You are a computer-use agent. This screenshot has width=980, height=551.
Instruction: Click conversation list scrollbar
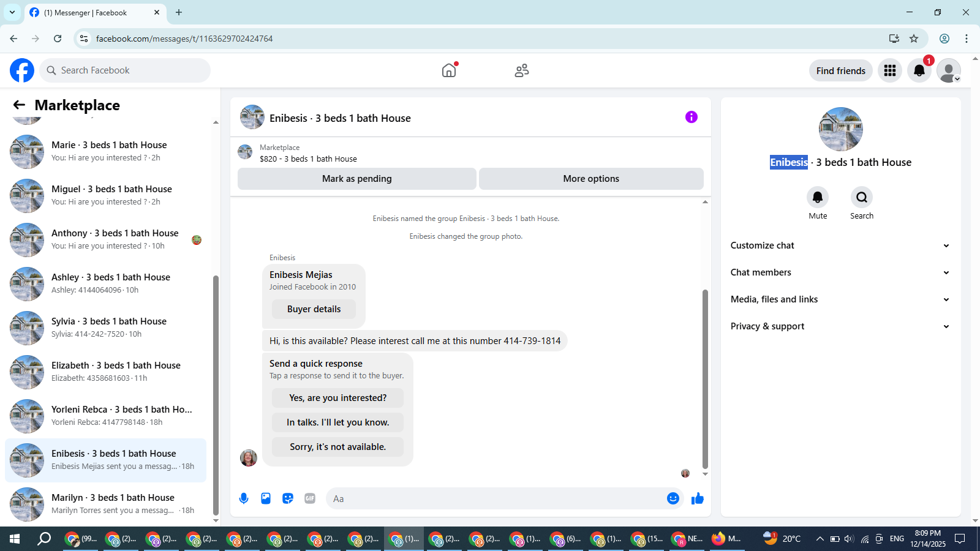216,395
